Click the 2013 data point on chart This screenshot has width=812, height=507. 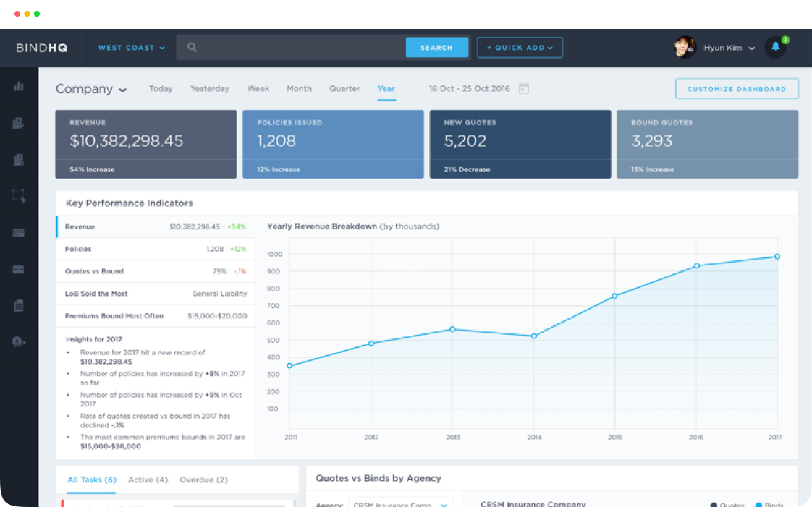coord(452,329)
